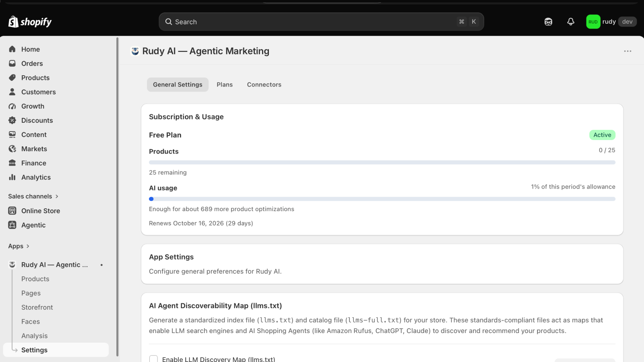Click "Renews October 16, 2026 (29 days)" text
The image size is (644, 362).
tap(201, 223)
